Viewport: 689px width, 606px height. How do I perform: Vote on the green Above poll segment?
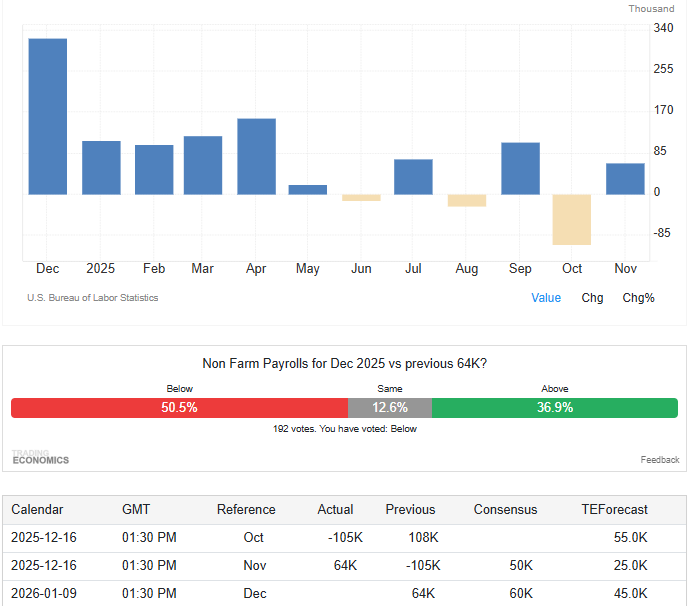tap(555, 408)
